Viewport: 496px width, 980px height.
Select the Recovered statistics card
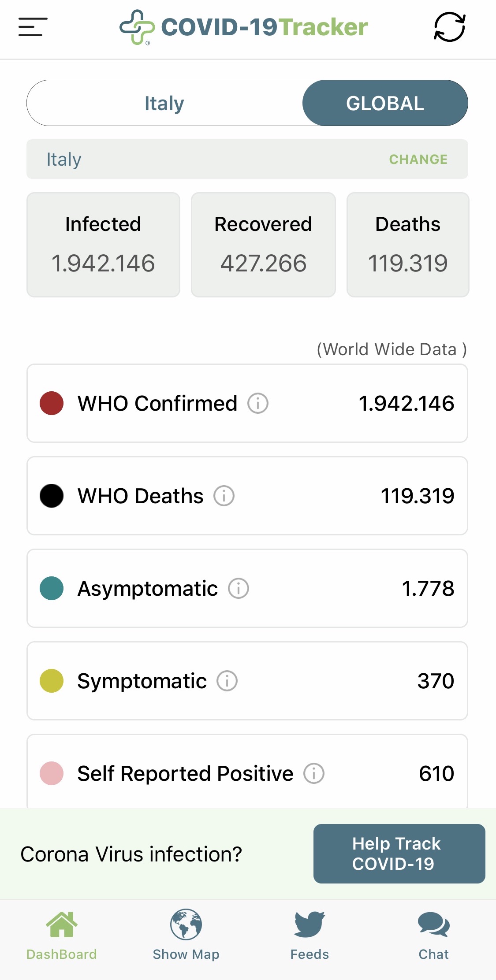coord(263,245)
